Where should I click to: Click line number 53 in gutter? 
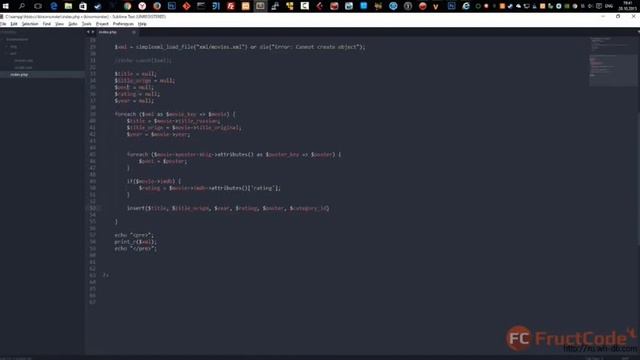coord(93,209)
